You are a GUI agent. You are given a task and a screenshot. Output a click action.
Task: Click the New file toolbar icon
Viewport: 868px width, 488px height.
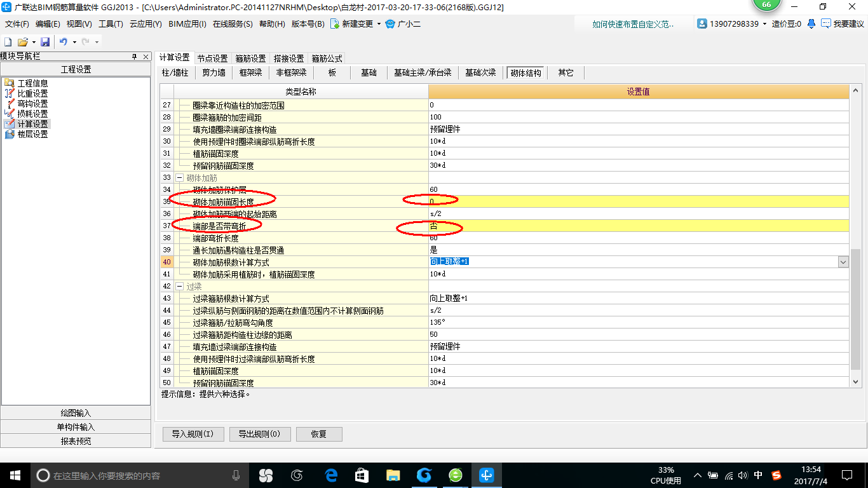coord(8,42)
